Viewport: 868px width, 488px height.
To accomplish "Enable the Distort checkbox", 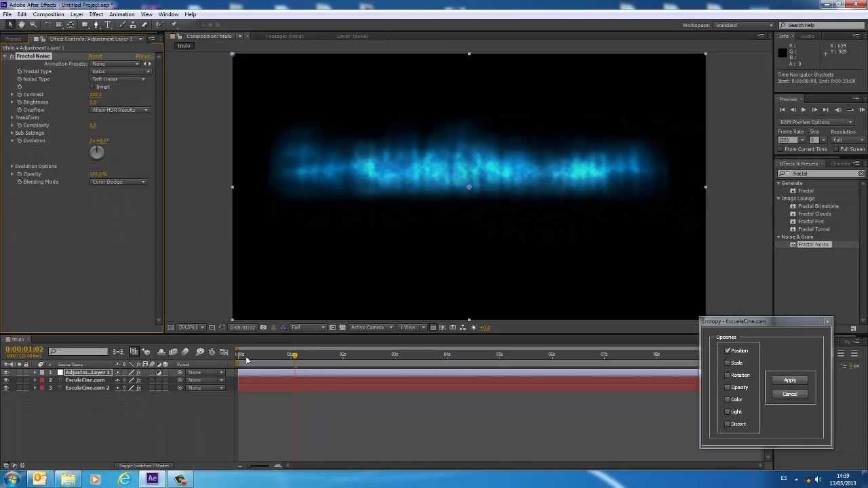I will (x=728, y=424).
